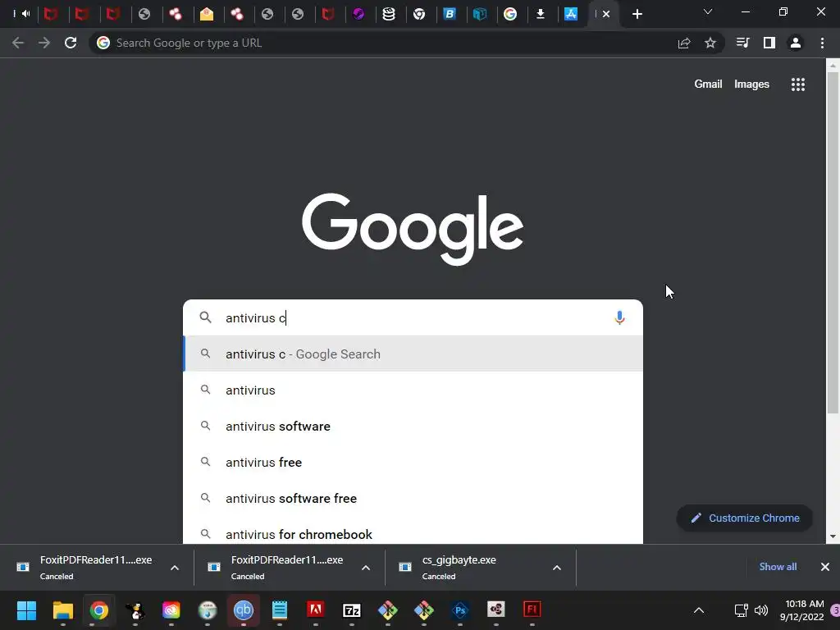The width and height of the screenshot is (840, 630).
Task: Open Google Images link
Action: point(751,84)
